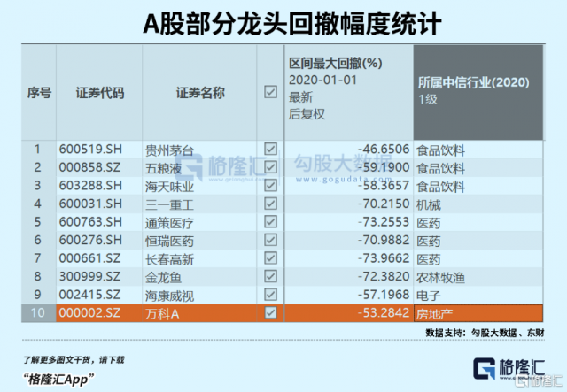Uncheck the checkbox beside 恒瑞医药

point(270,240)
